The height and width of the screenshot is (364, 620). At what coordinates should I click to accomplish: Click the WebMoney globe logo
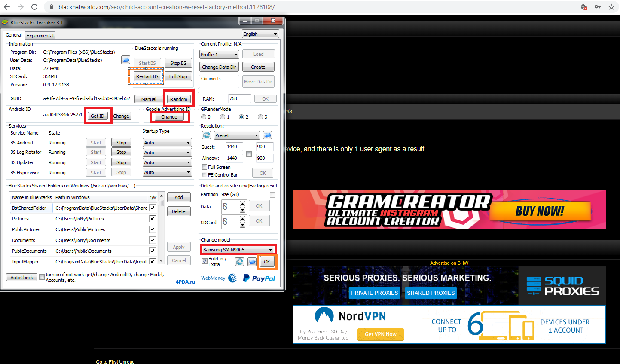[232, 278]
